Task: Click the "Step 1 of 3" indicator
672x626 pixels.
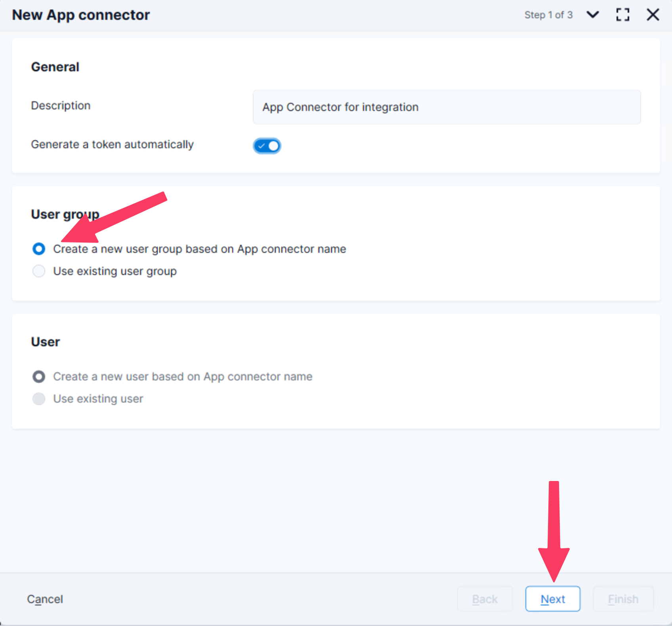Action: tap(548, 15)
